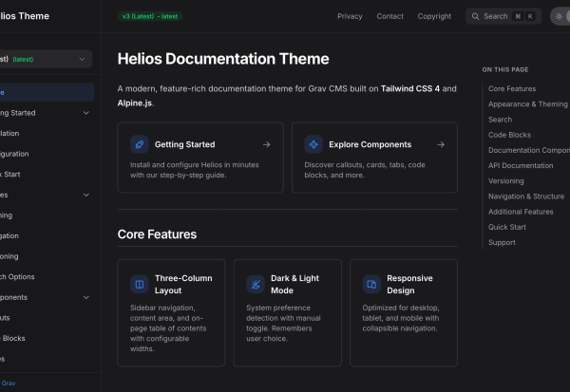Select the highlighted active sidebar item
The image size is (570, 392).
(x=47, y=92)
